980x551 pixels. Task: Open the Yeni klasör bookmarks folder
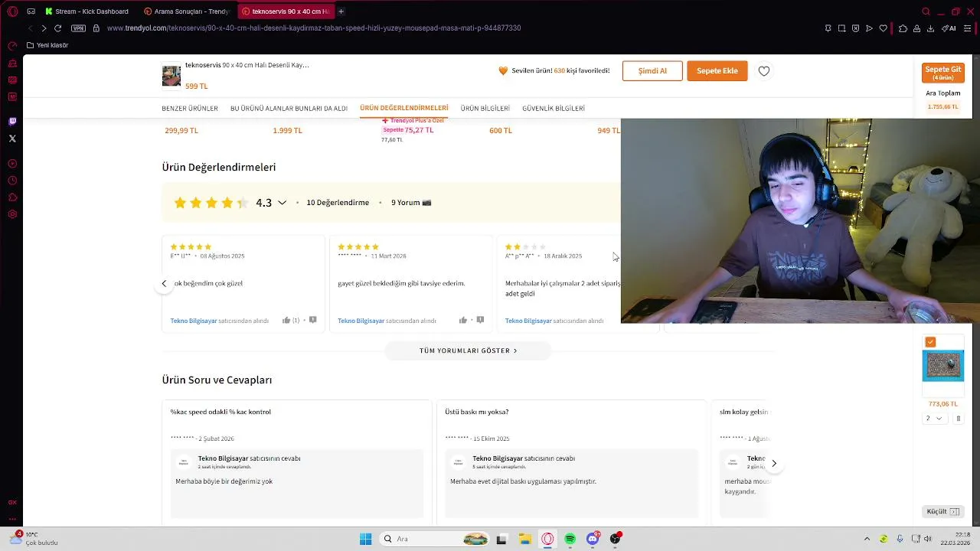coord(47,45)
